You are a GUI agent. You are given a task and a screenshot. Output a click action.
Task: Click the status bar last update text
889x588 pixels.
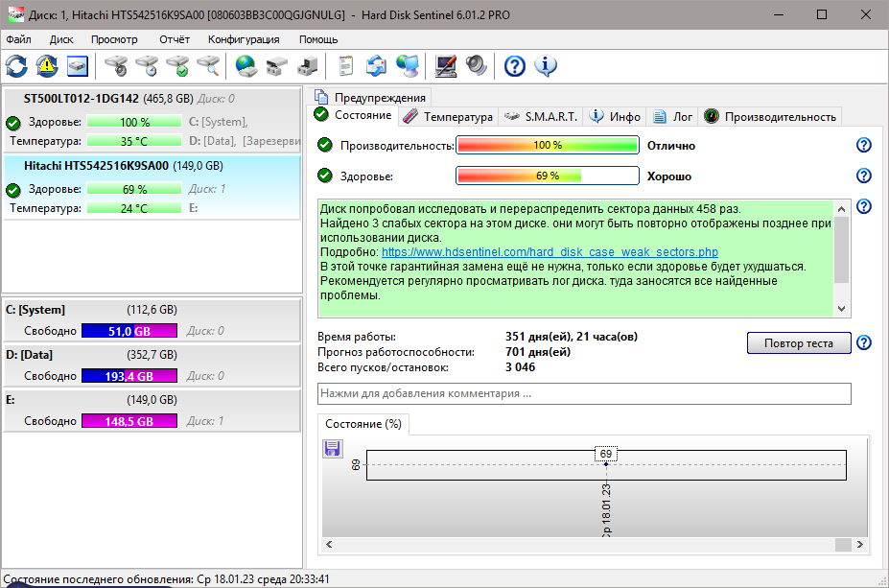click(x=166, y=579)
